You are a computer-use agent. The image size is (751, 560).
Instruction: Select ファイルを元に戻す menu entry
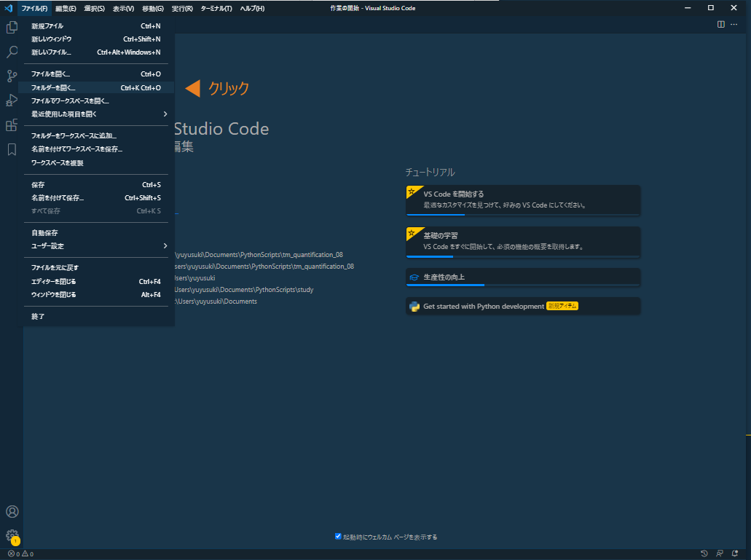click(96, 267)
